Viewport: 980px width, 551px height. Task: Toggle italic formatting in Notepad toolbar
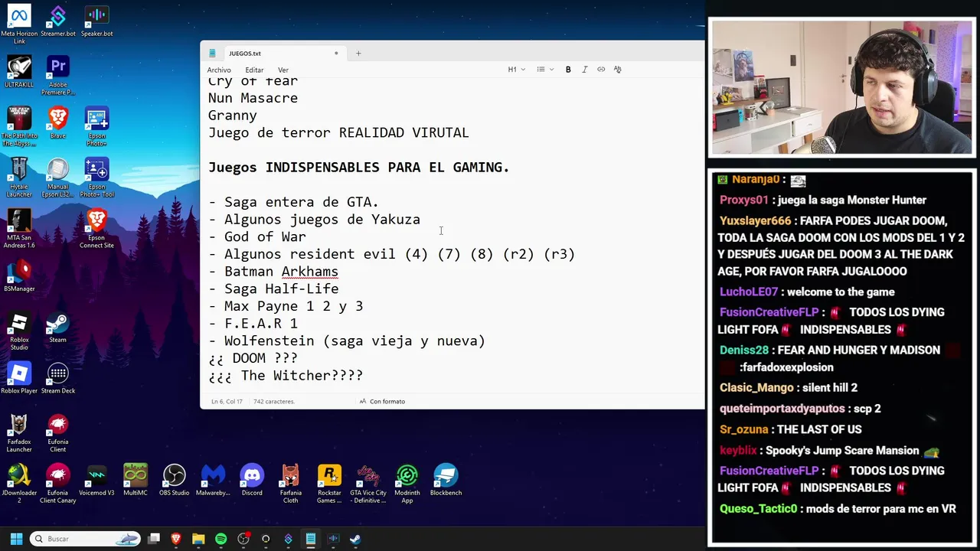585,70
